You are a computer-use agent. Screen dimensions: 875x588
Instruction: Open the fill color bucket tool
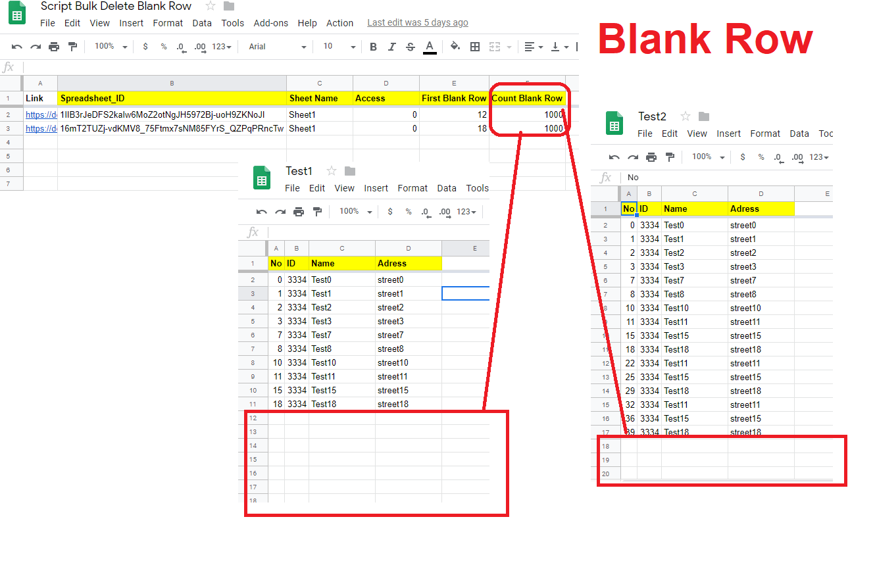tap(455, 47)
